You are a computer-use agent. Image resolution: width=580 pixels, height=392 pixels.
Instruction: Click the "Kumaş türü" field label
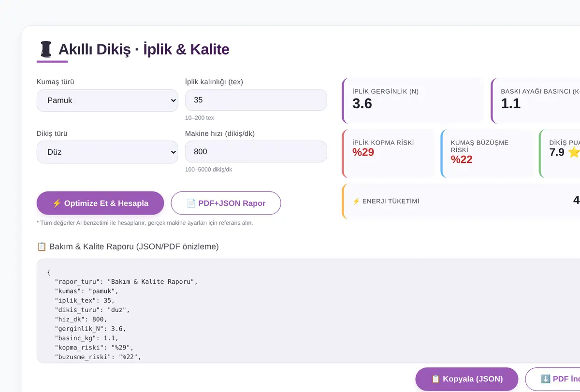coord(56,82)
